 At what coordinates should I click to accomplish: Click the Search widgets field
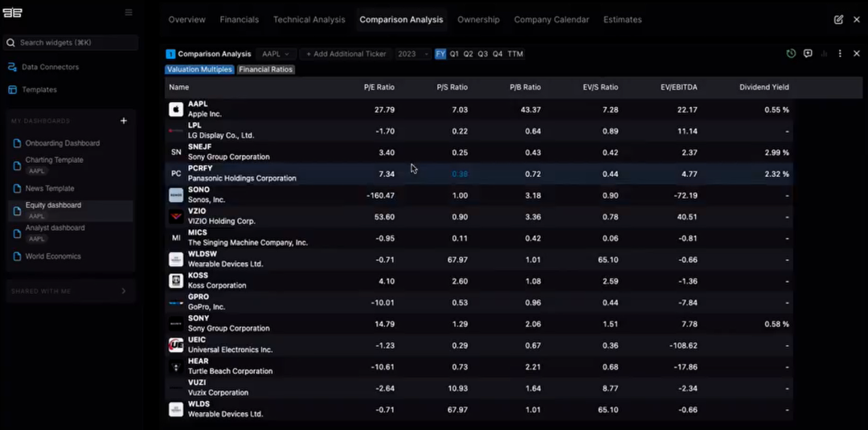70,43
